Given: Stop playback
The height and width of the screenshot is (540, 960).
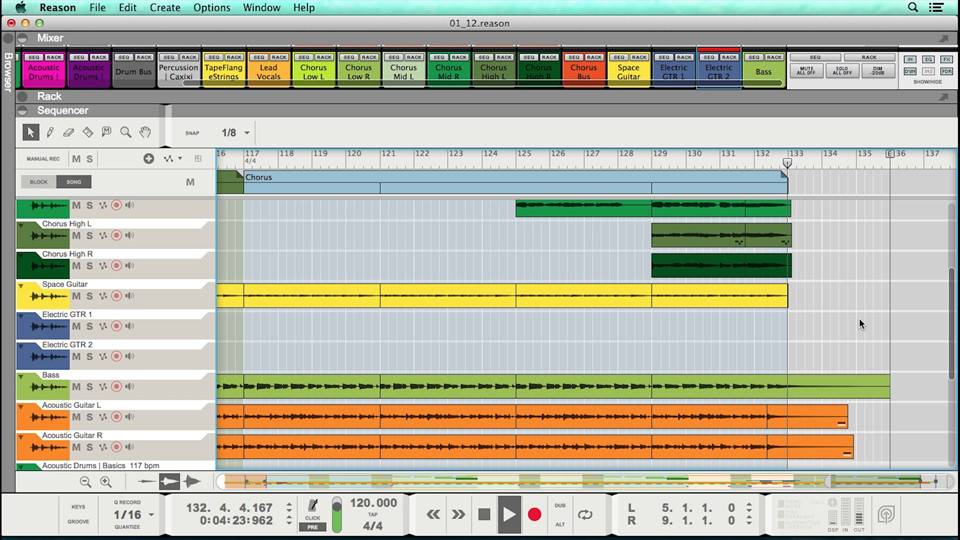Looking at the screenshot, I should (x=484, y=514).
